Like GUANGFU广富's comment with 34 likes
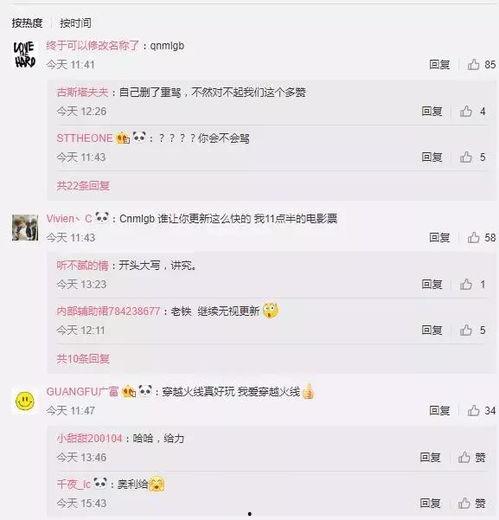 [481, 410]
